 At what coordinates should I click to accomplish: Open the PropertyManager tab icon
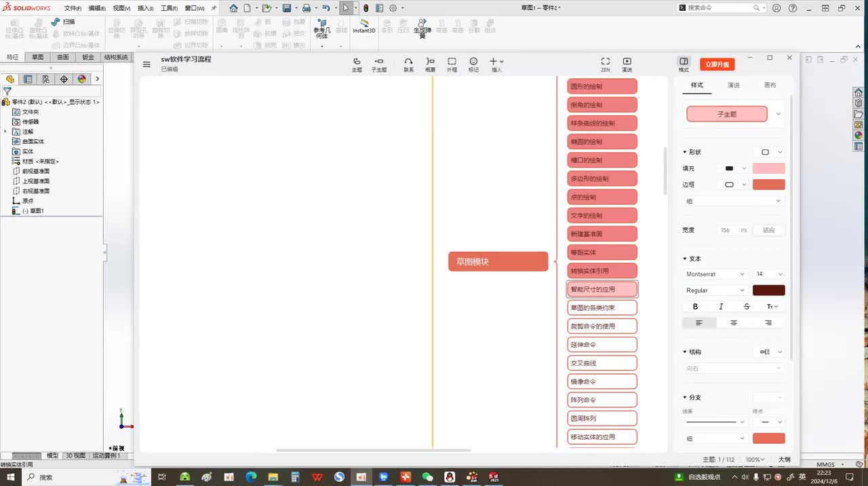click(28, 79)
